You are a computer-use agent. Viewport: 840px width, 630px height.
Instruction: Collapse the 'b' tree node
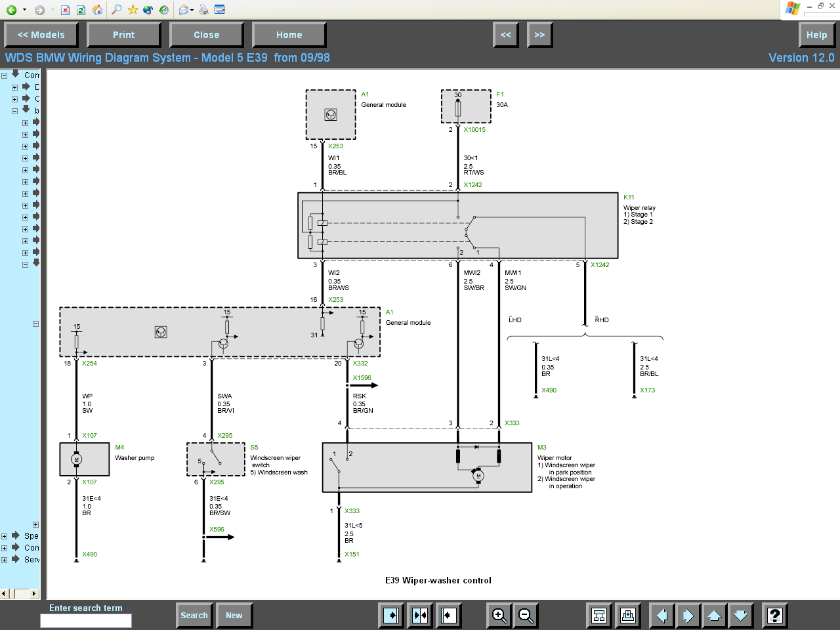pyautogui.click(x=14, y=111)
